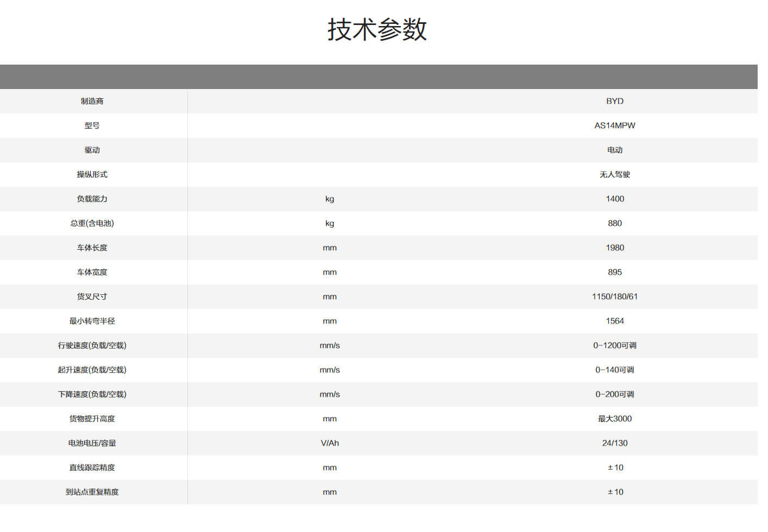Click the V/Ah unit cell
Viewport: 768px width, 532px height.
click(x=330, y=443)
